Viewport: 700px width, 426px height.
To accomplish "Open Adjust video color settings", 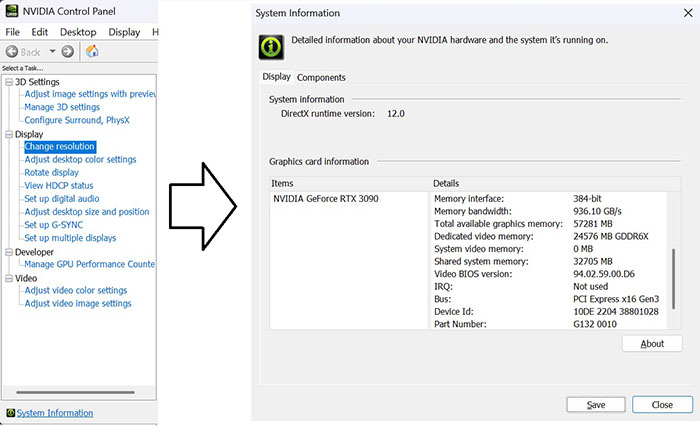I will (76, 290).
